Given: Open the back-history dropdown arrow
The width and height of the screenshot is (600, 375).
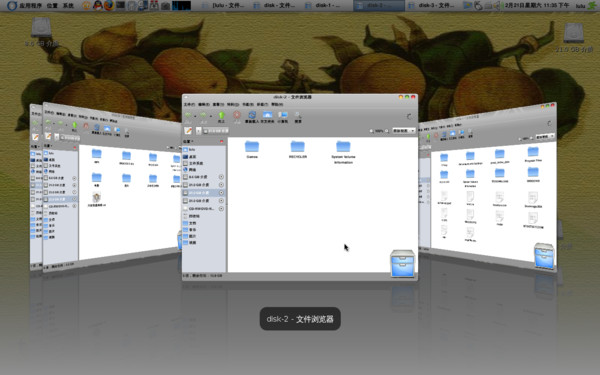Looking at the screenshot, I should point(195,116).
